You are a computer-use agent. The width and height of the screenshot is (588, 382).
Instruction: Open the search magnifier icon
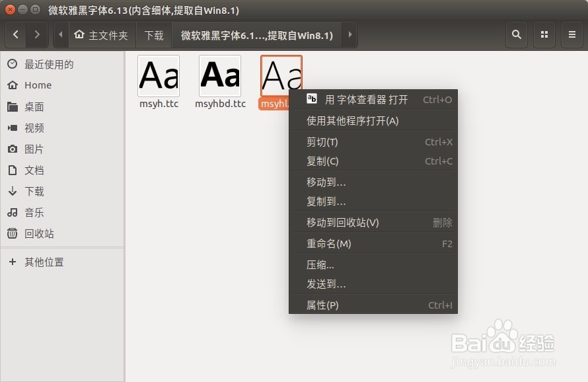tap(517, 35)
